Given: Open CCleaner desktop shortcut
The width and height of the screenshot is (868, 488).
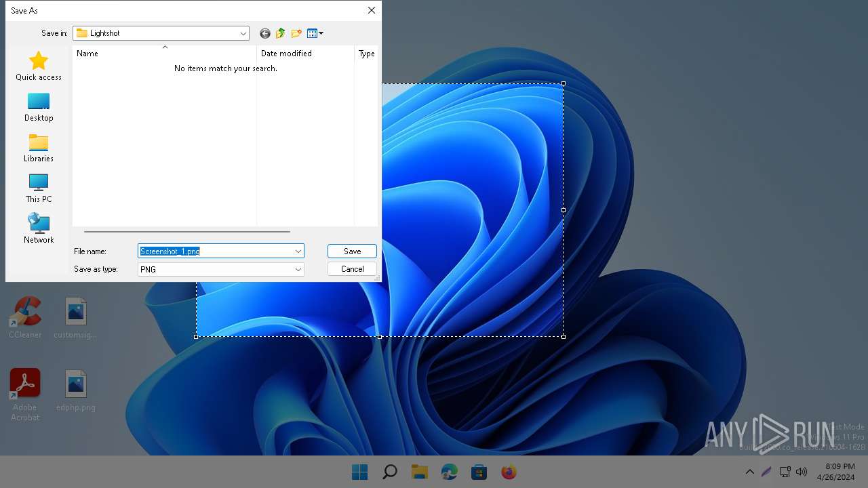Looking at the screenshot, I should click(x=25, y=317).
